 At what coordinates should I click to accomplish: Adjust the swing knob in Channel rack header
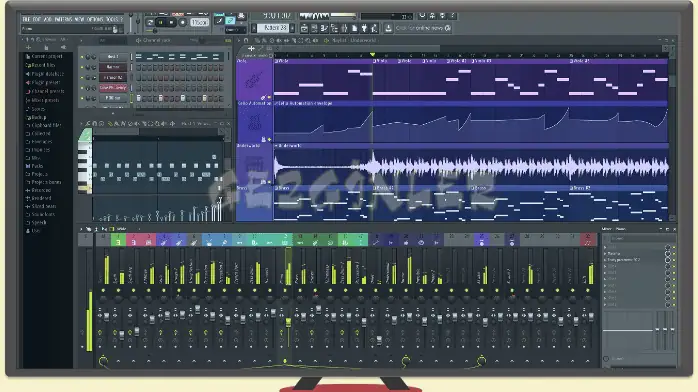coord(201,40)
